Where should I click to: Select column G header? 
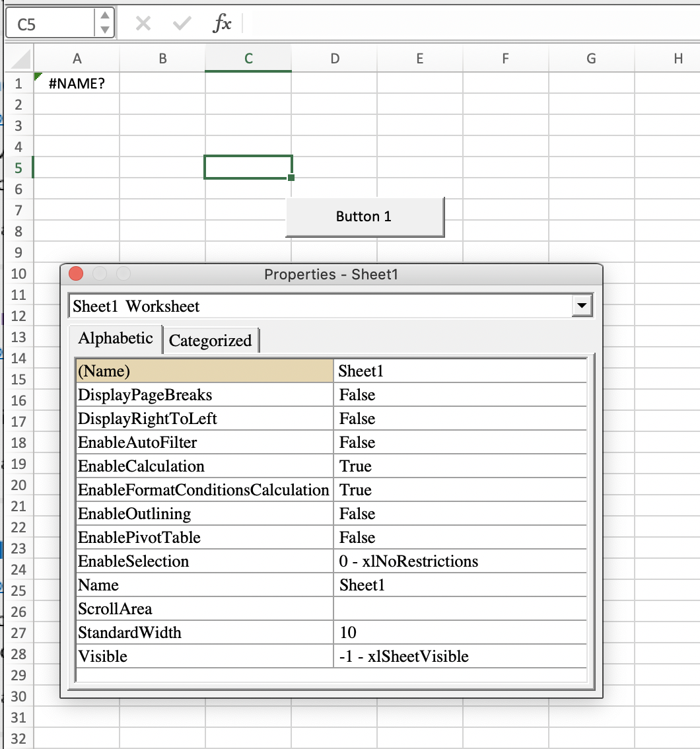click(x=591, y=58)
